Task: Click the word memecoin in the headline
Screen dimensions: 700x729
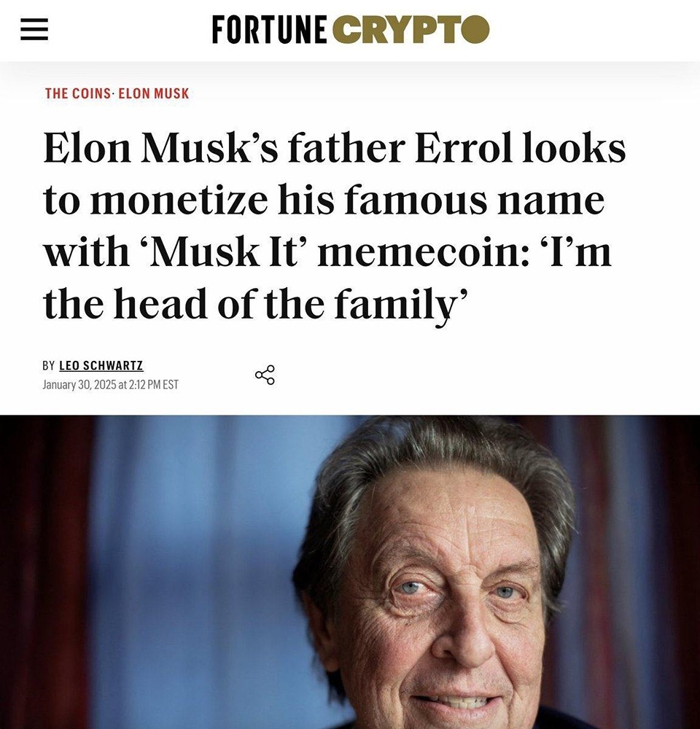Action: tap(416, 253)
